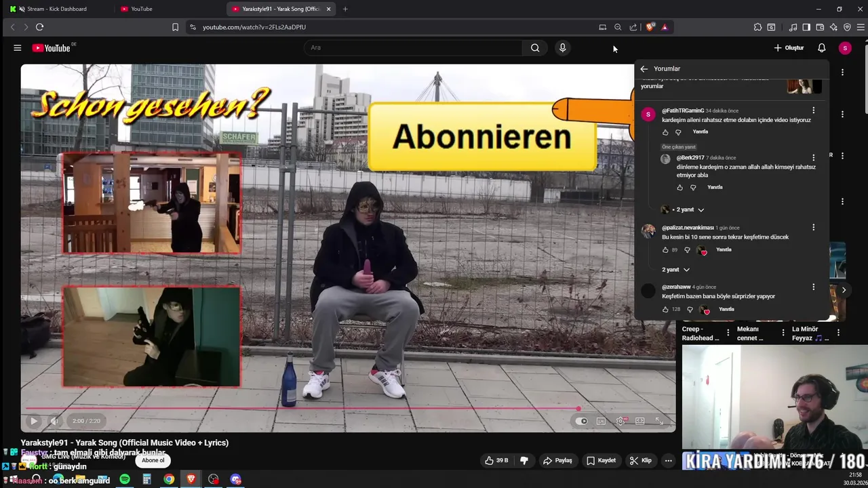Open the browser extensions puzzle icon
Image resolution: width=868 pixels, height=488 pixels.
tap(757, 27)
